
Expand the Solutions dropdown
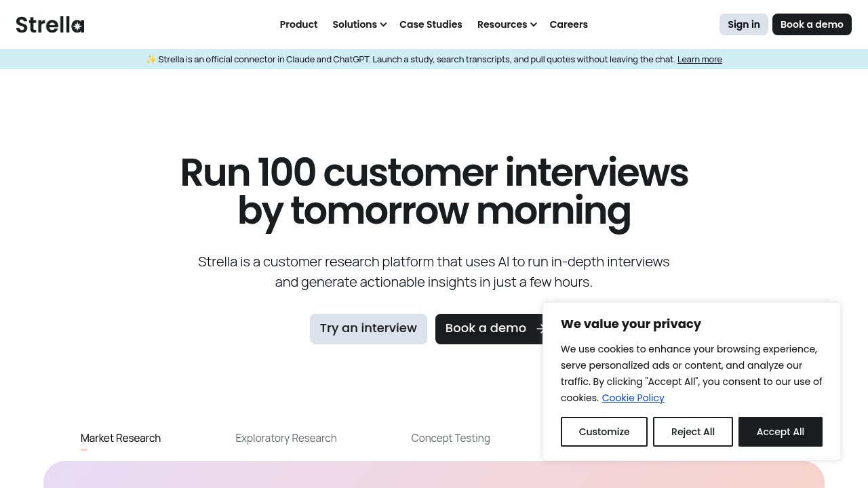[359, 24]
